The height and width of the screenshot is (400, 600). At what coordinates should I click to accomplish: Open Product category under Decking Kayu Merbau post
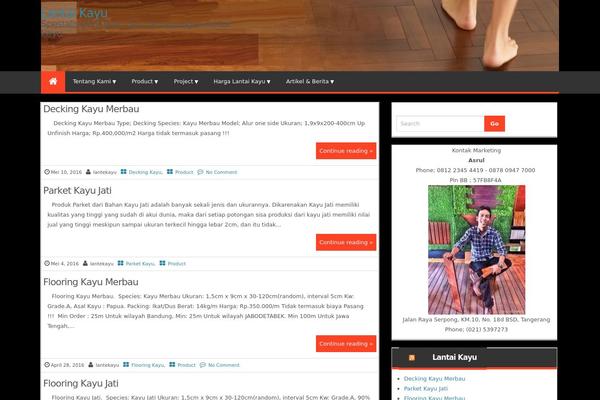click(184, 172)
